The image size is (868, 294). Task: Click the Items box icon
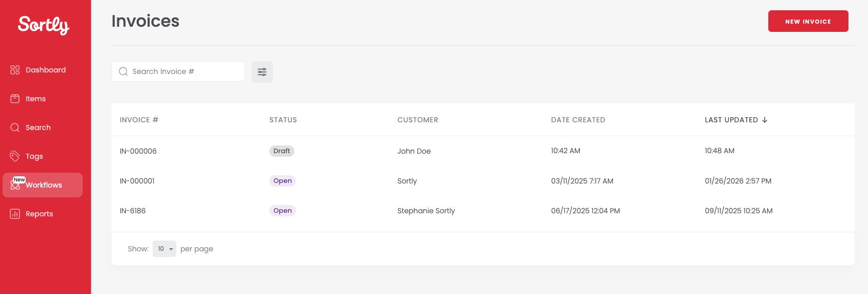15,99
